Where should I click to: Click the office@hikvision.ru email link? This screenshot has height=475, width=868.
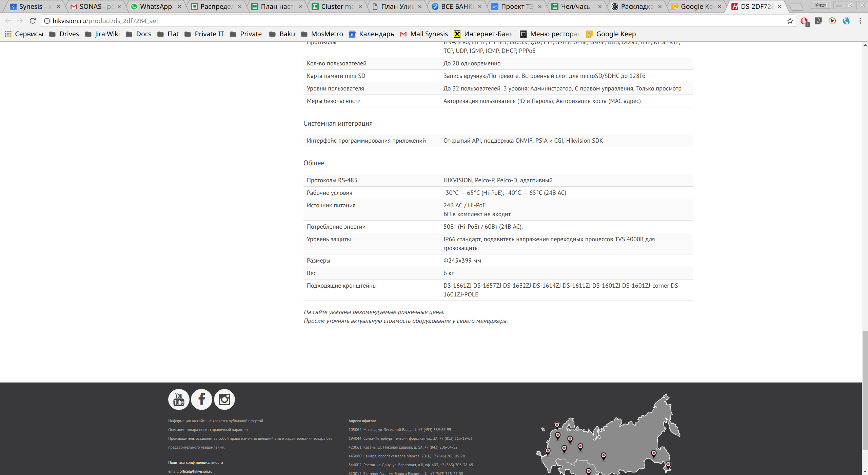(x=196, y=471)
